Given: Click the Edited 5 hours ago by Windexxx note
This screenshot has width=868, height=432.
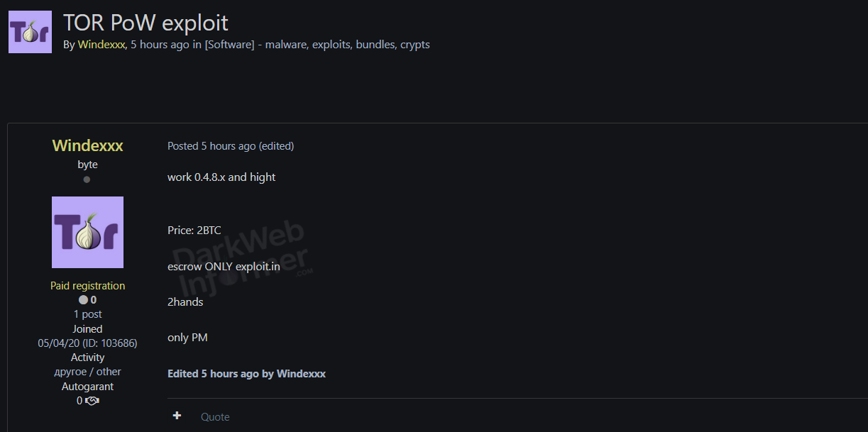Looking at the screenshot, I should [246, 373].
